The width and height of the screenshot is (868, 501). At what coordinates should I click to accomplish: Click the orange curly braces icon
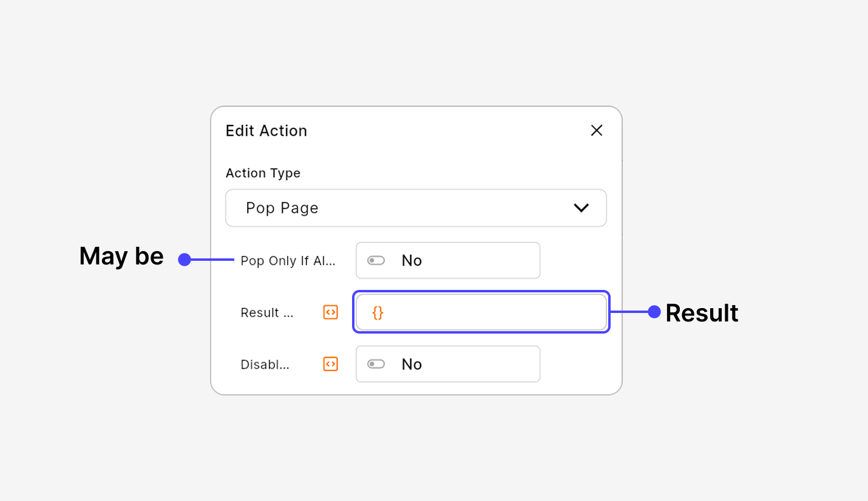click(x=378, y=312)
